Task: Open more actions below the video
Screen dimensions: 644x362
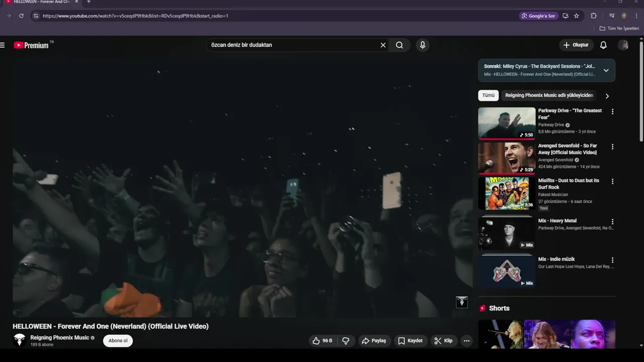Action: point(466,341)
